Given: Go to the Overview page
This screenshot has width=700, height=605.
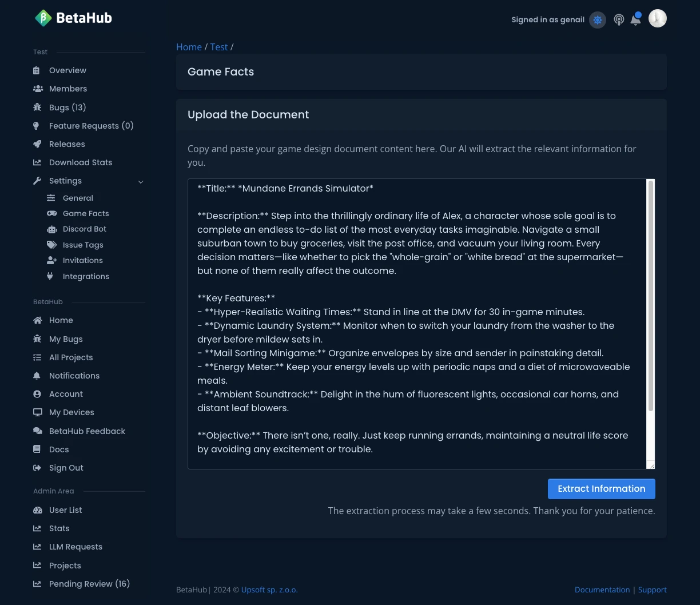Looking at the screenshot, I should coord(67,70).
